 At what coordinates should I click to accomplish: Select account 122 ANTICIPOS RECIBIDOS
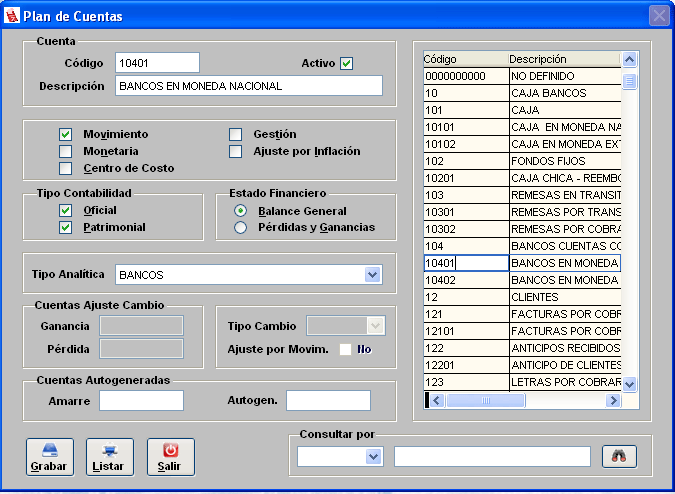coord(522,348)
